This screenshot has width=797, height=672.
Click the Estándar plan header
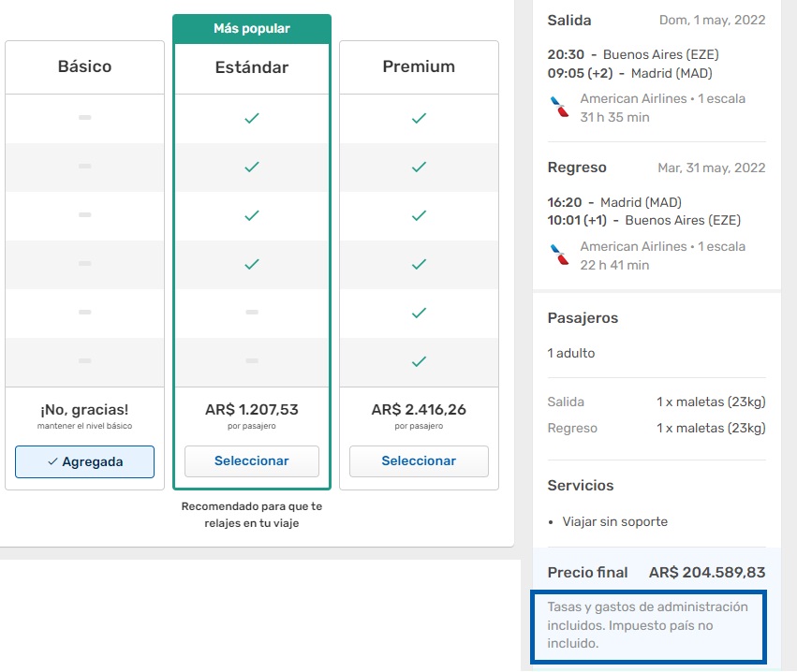point(252,67)
